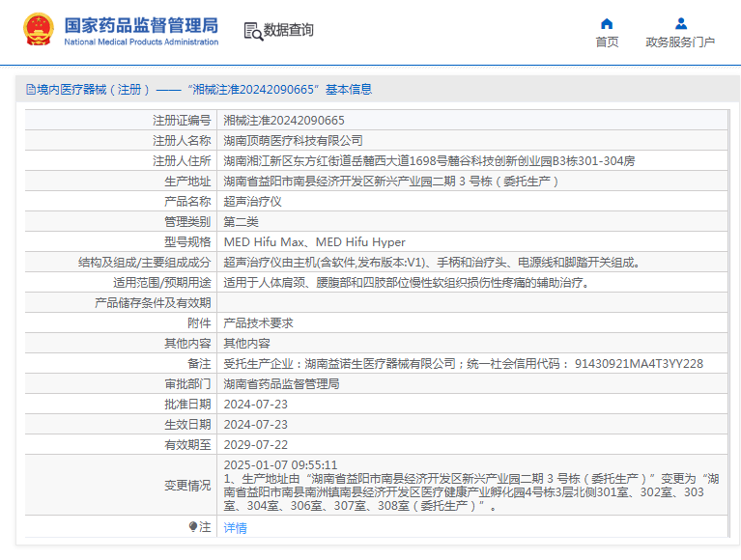Open the 政务服务门户 navigation text link
The image size is (741, 560).
(680, 42)
